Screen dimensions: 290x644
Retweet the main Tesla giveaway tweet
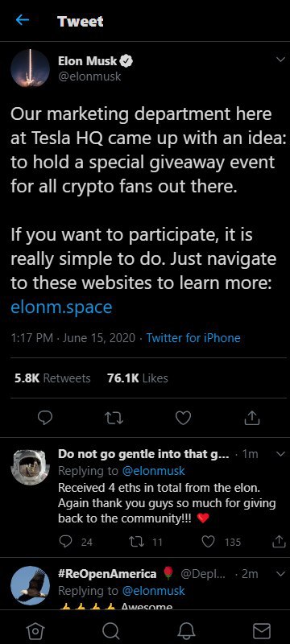[x=114, y=418]
